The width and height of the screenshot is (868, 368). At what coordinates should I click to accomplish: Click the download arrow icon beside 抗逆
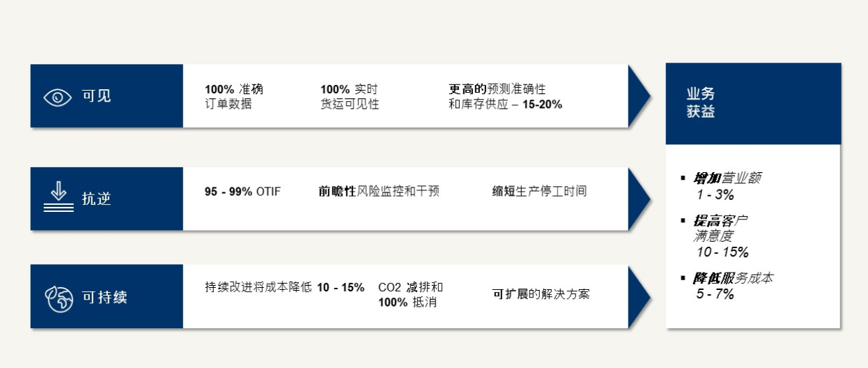coord(58,197)
